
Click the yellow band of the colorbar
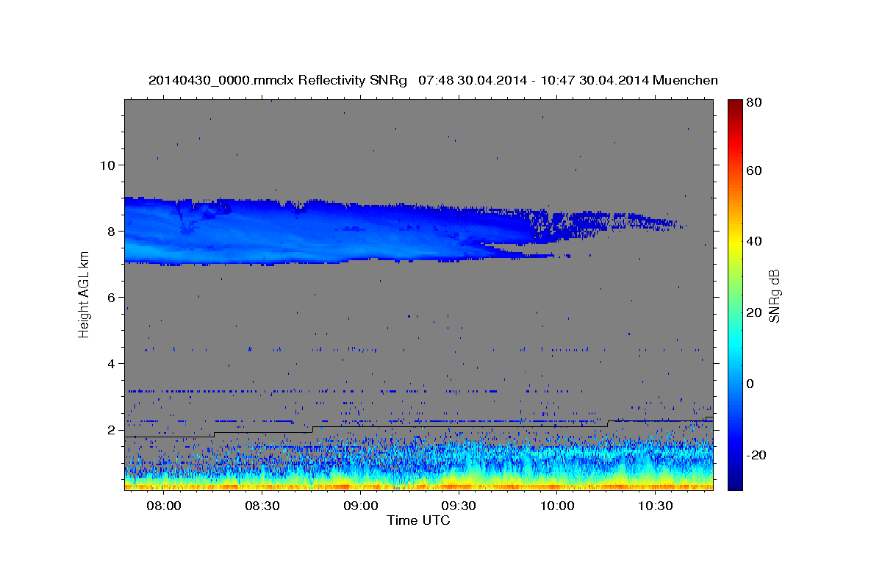[735, 243]
